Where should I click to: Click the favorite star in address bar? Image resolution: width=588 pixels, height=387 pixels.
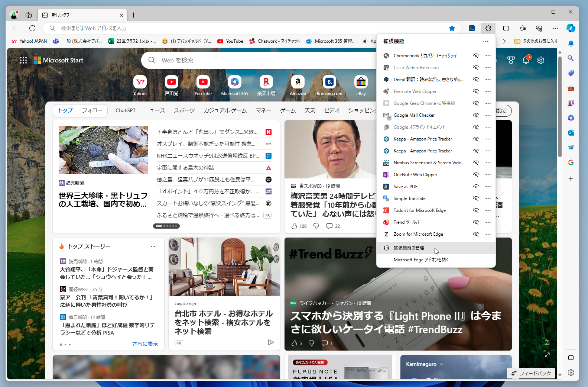452,28
